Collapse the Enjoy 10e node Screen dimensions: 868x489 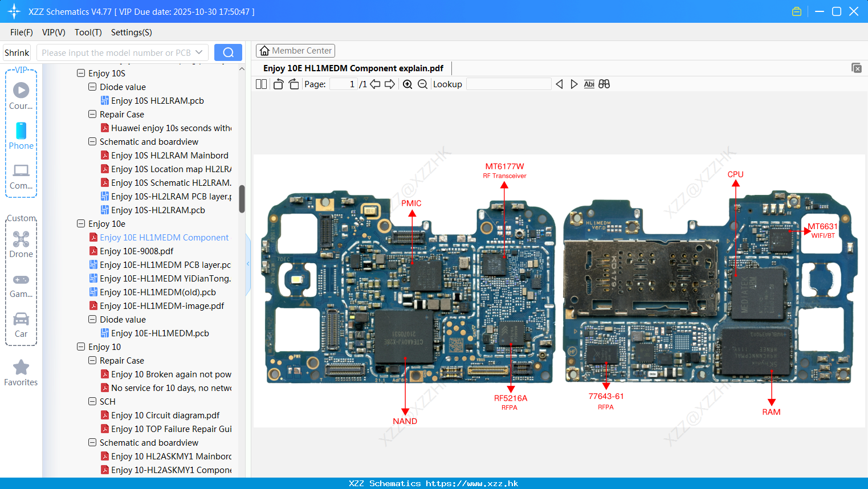pos(81,223)
